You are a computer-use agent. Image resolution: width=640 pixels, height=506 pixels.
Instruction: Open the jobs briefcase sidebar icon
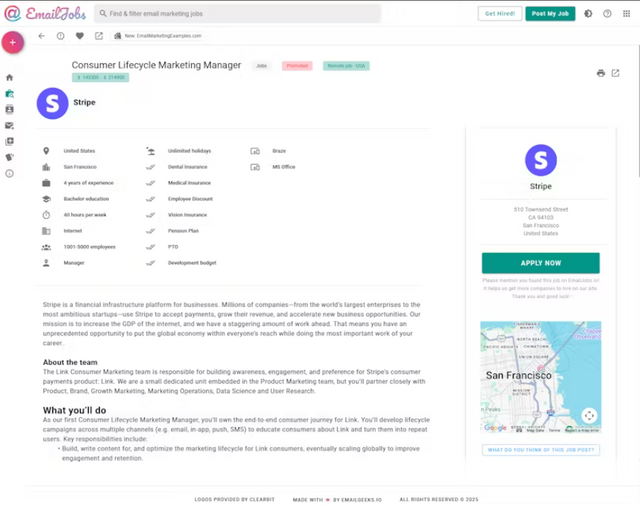point(9,93)
